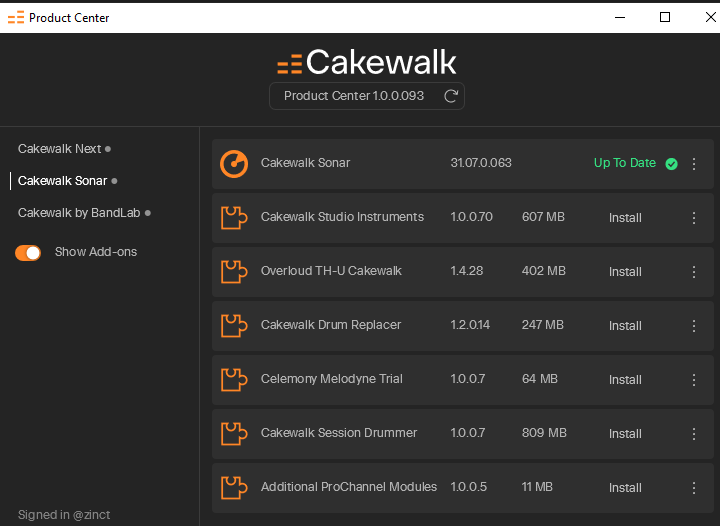720x526 pixels.
Task: Click the Cakewalk Drum Replacer product name
Action: click(x=331, y=325)
